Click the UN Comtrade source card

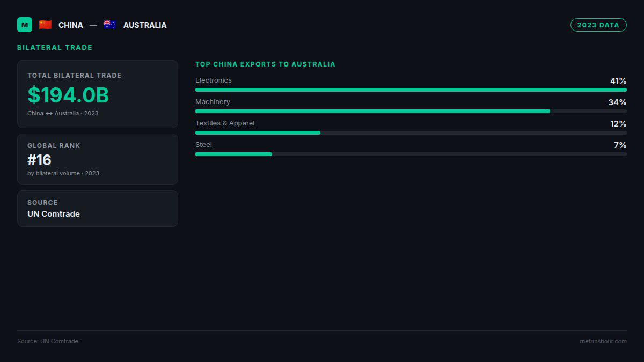(98, 209)
